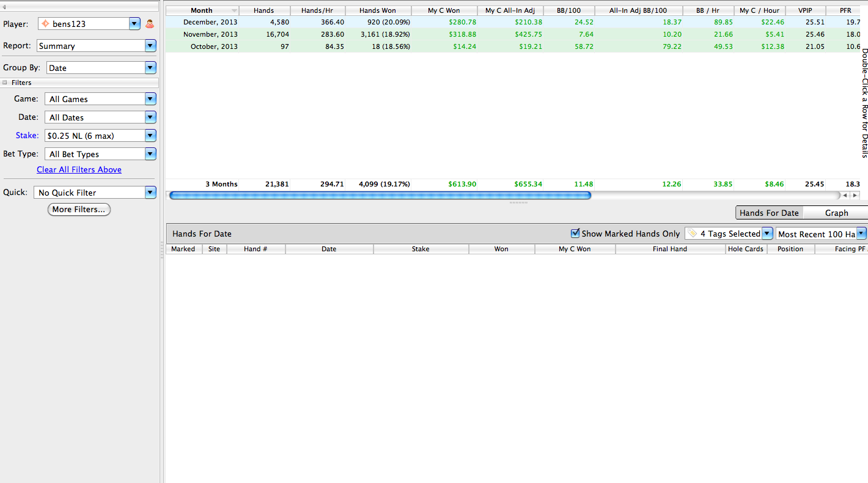This screenshot has width=868, height=483.
Task: Select the December, 2013 row
Action: tap(513, 22)
